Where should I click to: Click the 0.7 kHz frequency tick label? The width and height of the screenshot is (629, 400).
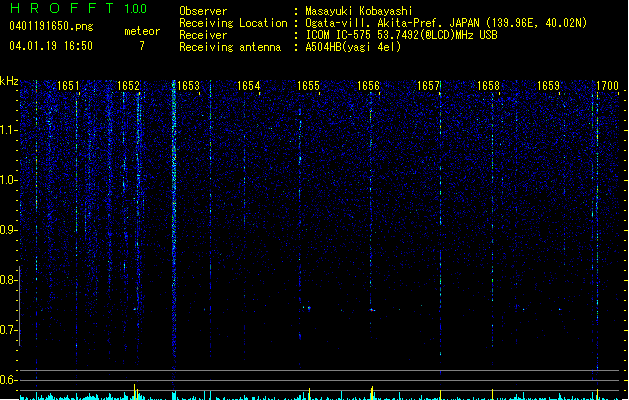tap(9, 330)
